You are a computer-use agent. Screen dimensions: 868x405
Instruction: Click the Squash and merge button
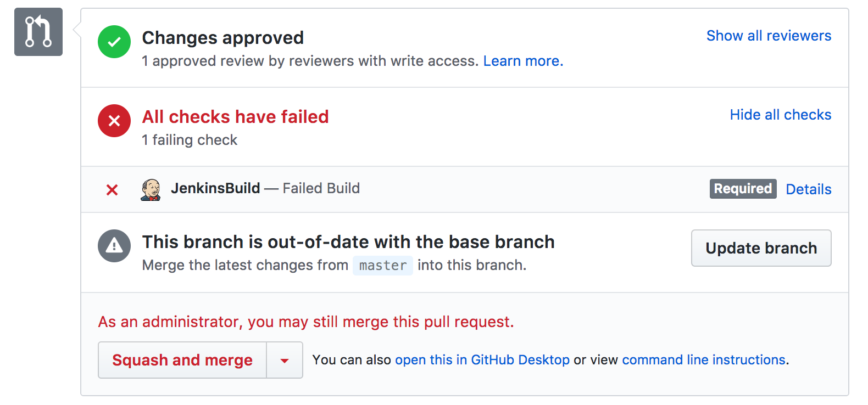coord(182,360)
